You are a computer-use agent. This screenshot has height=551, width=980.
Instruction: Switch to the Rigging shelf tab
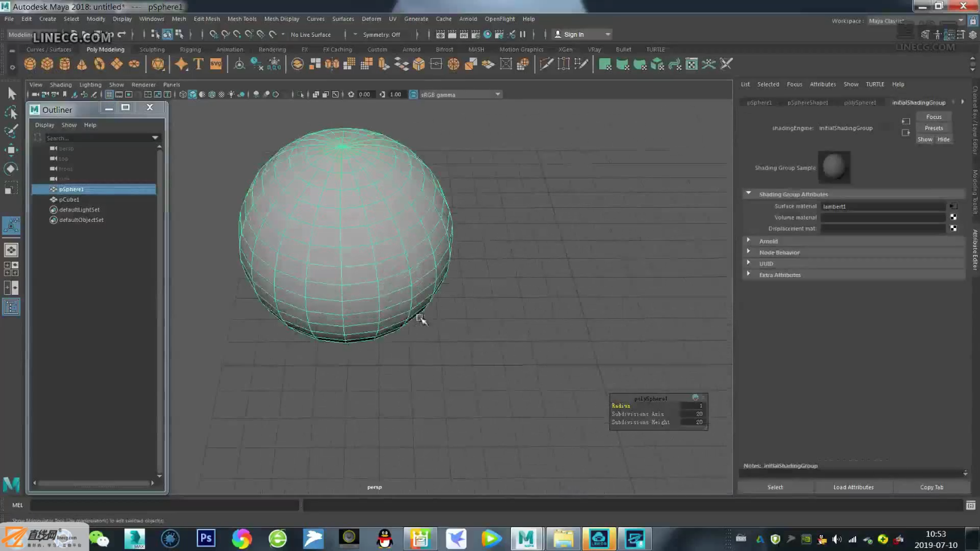tap(190, 50)
